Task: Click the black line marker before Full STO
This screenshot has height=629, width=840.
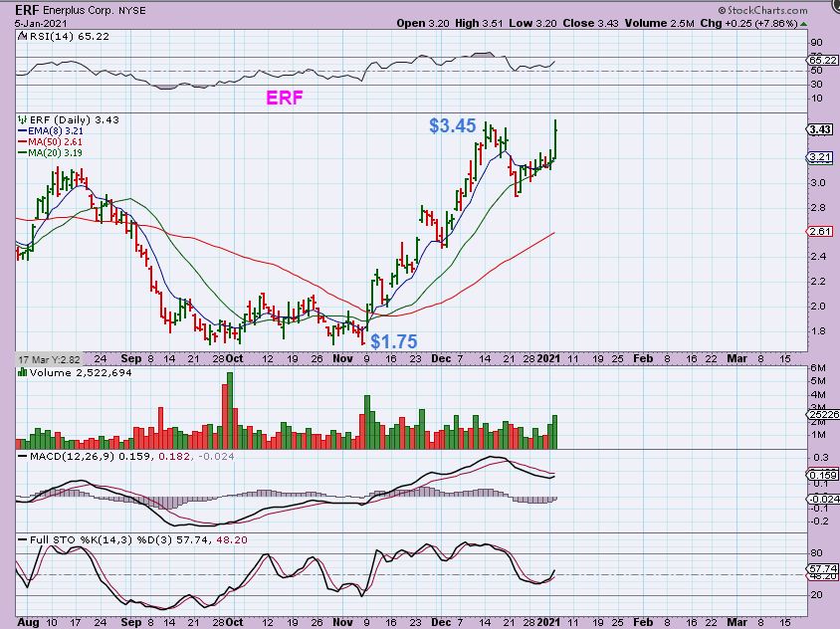Action: tap(23, 540)
